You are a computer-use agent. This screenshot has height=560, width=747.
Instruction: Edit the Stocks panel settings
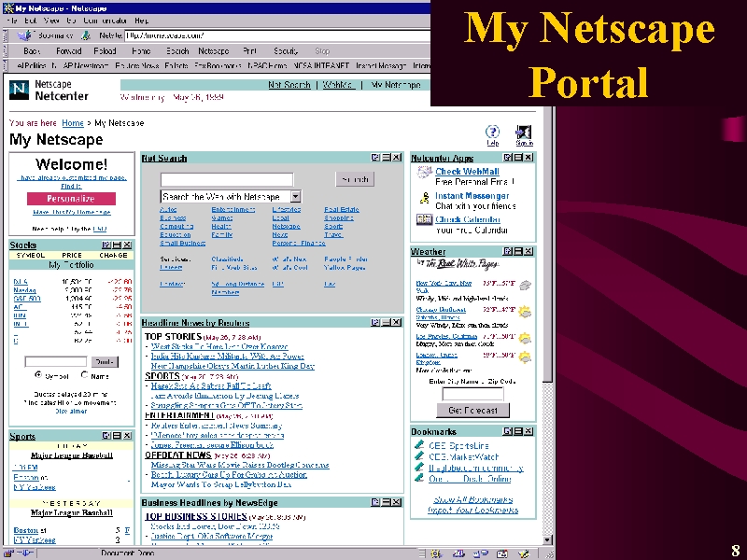coord(106,245)
